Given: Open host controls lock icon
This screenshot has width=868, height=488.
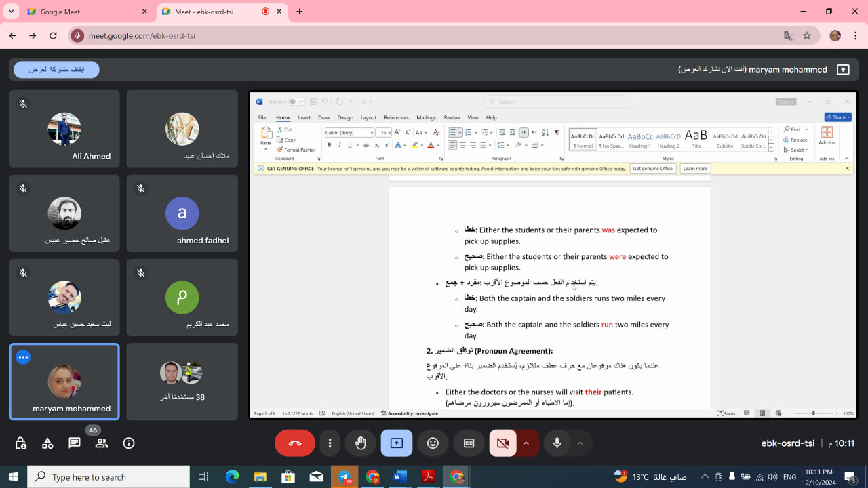Looking at the screenshot, I should click(20, 443).
